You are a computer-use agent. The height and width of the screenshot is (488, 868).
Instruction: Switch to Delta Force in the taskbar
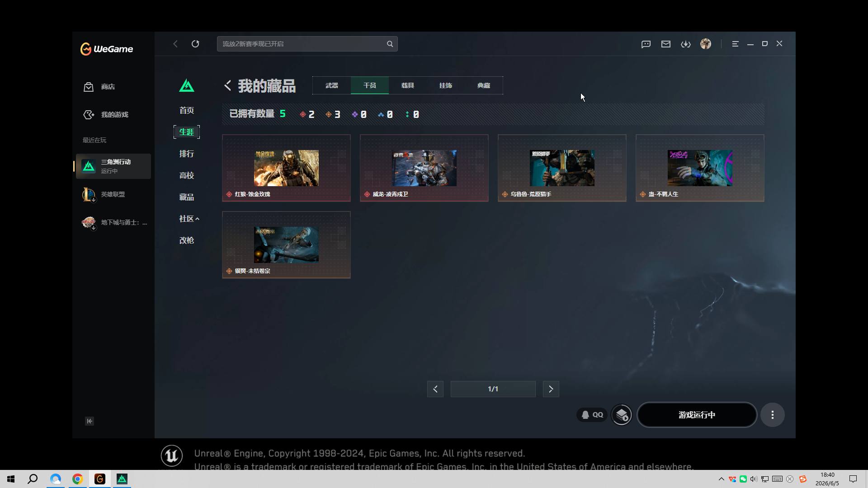[122, 479]
